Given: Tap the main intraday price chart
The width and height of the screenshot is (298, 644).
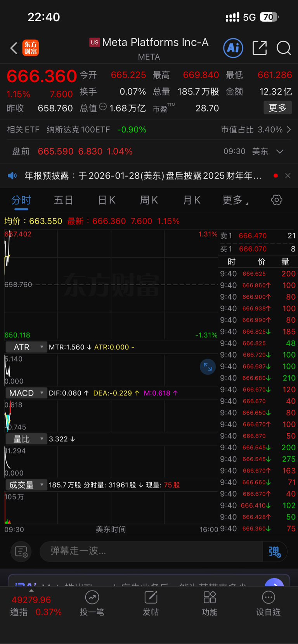Looking at the screenshot, I should coord(111,285).
